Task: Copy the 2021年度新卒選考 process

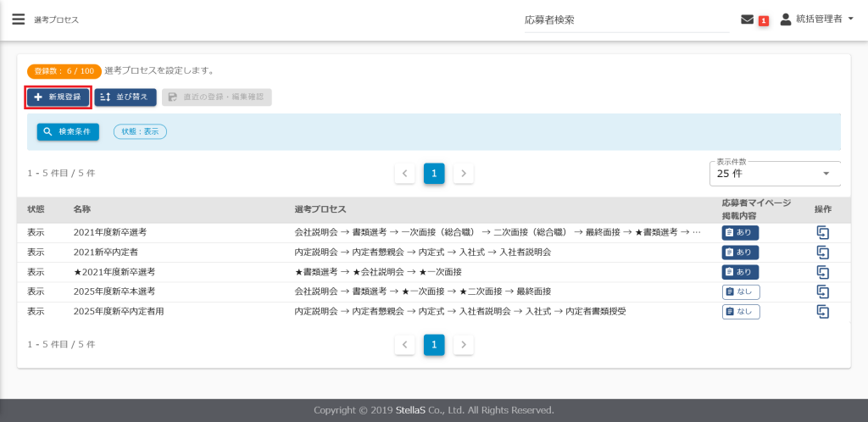Action: pos(822,233)
